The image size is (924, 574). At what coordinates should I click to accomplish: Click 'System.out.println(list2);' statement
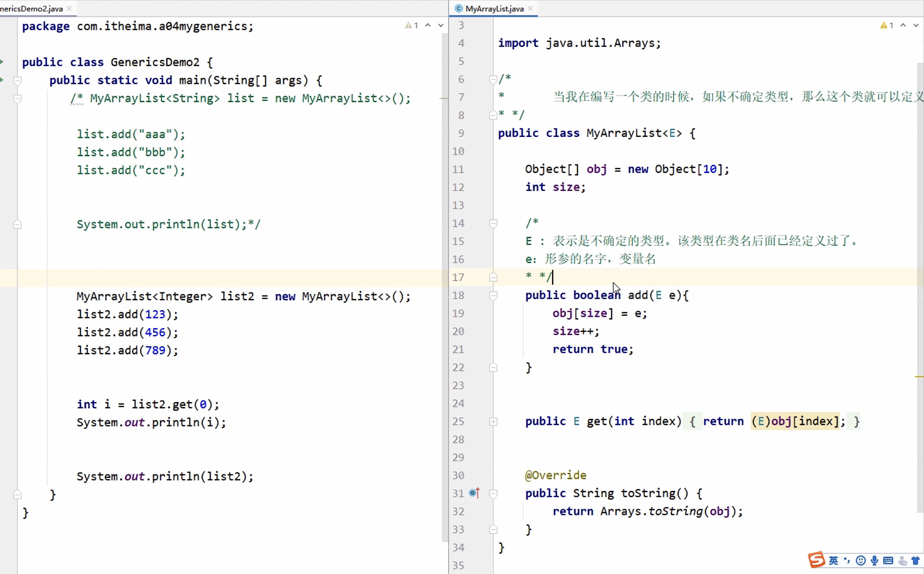pos(165,476)
